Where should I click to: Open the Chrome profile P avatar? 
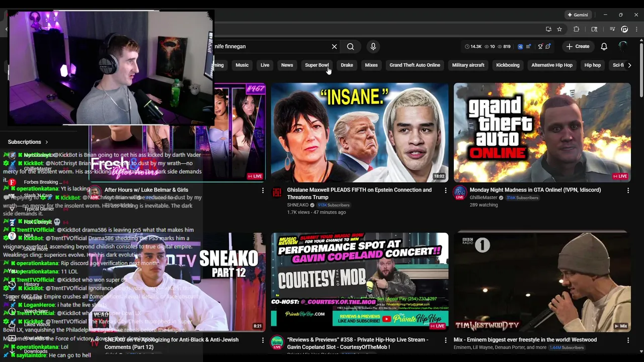[624, 29]
